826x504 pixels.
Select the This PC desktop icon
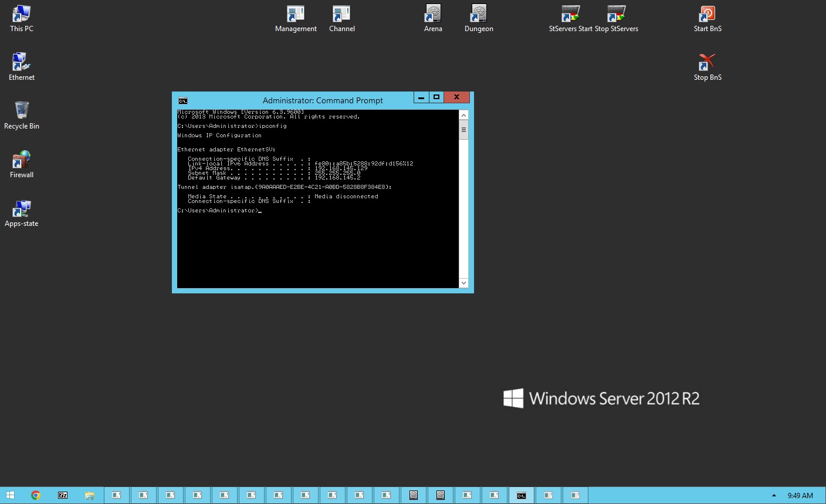click(x=22, y=18)
